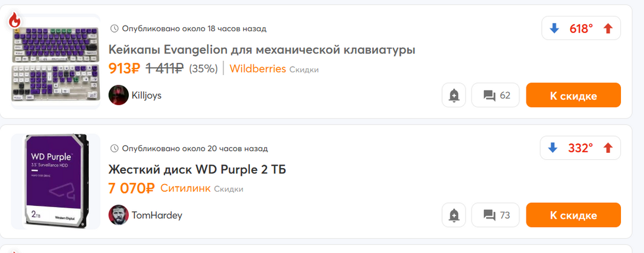Open the WD Purple hard drive thumbnail
The width and height of the screenshot is (644, 253).
tap(54, 182)
